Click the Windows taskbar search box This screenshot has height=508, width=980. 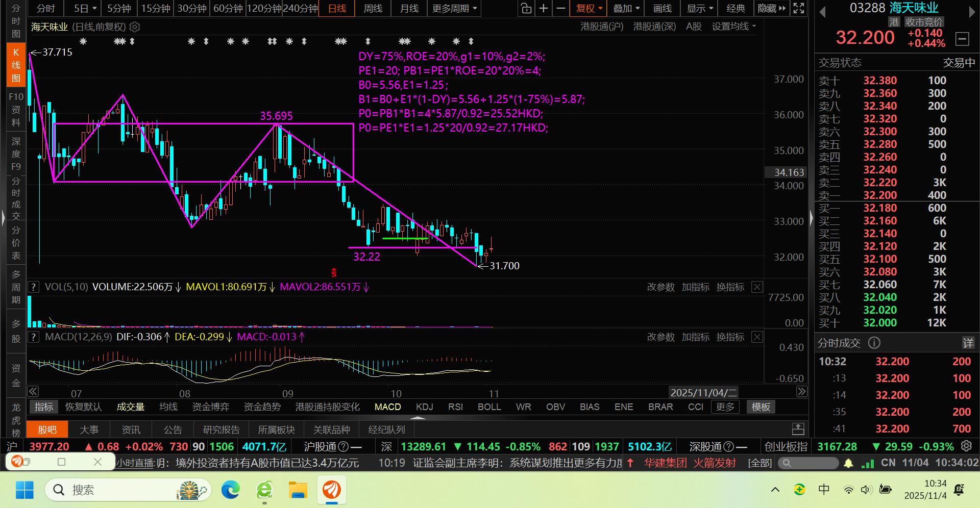pos(128,490)
